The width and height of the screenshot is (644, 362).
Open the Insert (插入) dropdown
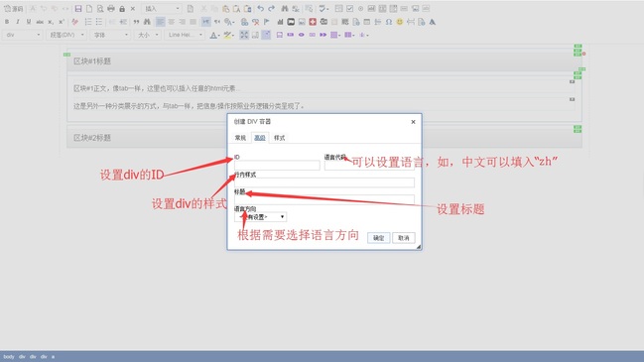(x=162, y=9)
